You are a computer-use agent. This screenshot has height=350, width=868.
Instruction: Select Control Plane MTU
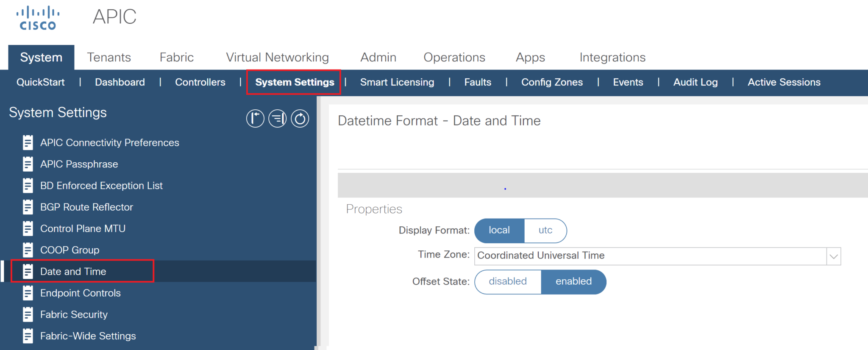click(x=83, y=229)
